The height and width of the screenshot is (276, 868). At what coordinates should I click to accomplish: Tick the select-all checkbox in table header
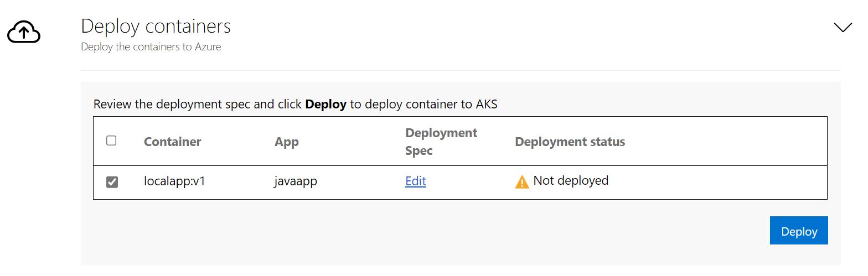coord(111,140)
